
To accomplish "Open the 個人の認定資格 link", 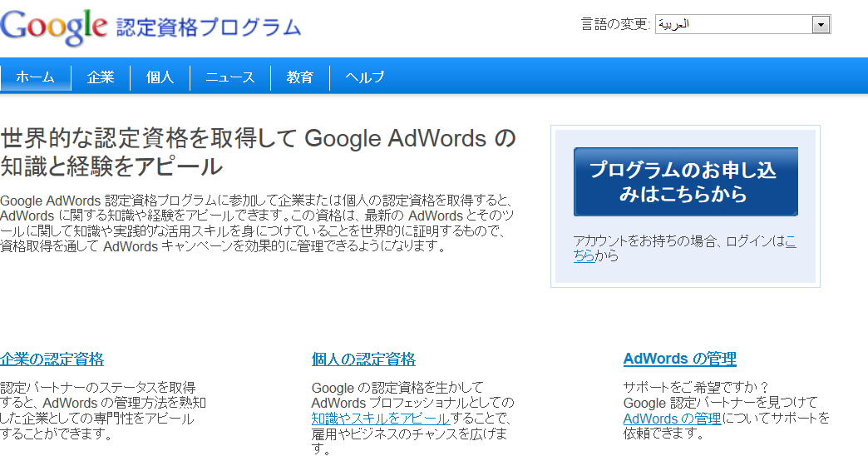I will tap(363, 359).
